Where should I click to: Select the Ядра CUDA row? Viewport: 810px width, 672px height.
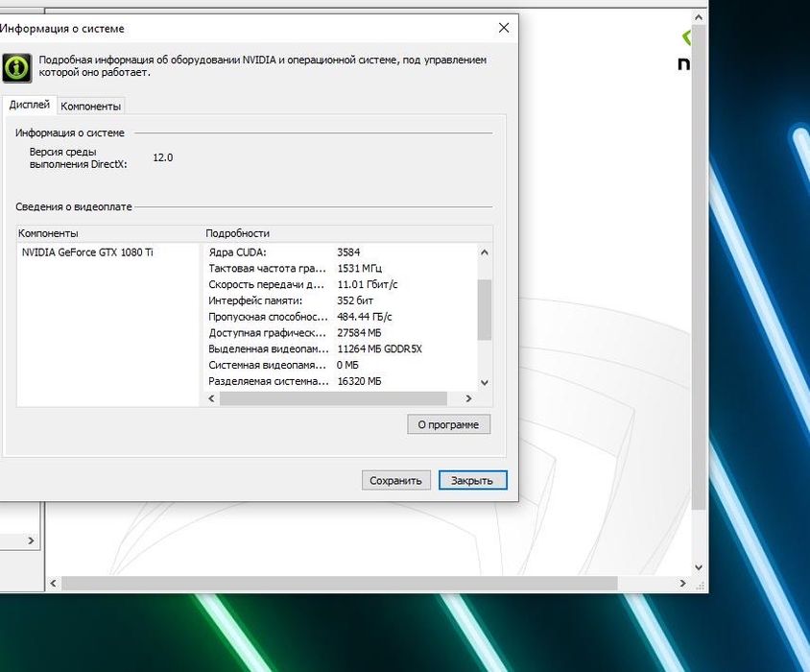click(341, 252)
